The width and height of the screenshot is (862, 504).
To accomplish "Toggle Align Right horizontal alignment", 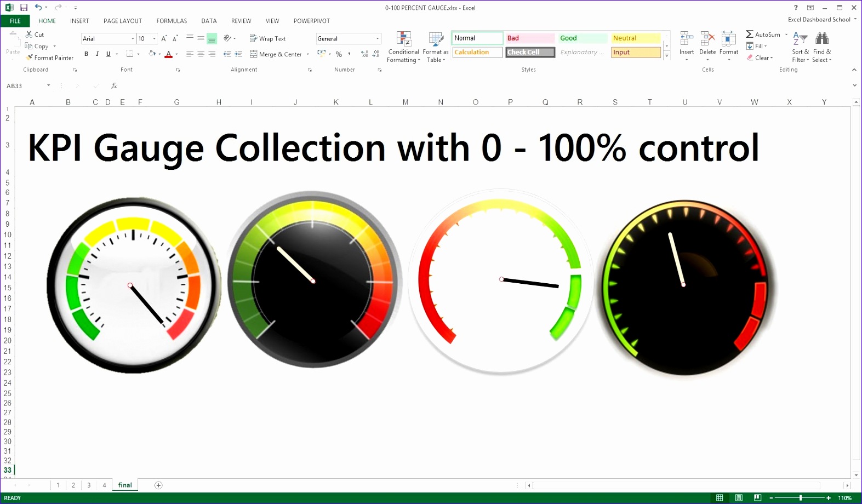I will [212, 54].
